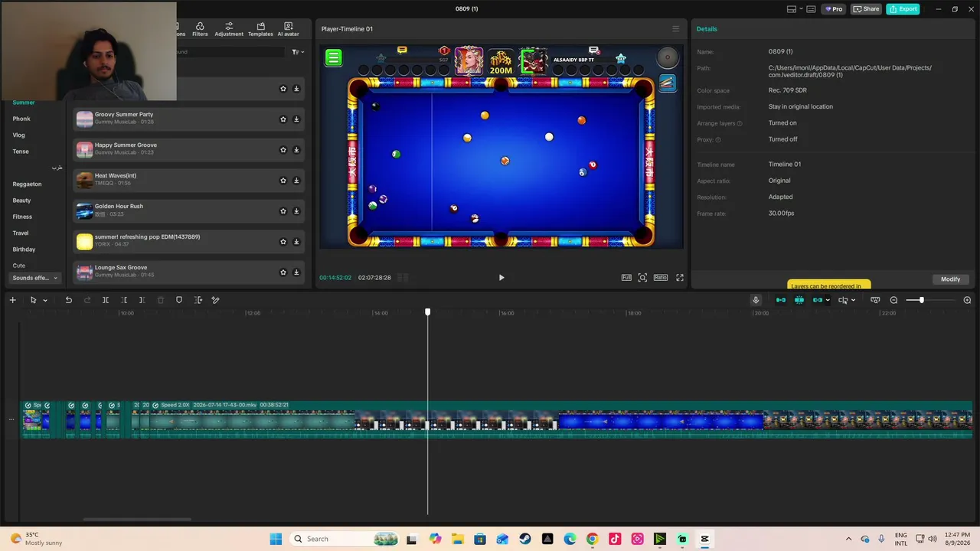Favorite the Heat Waves(int) track
This screenshot has height=551, width=980.
pyautogui.click(x=283, y=181)
